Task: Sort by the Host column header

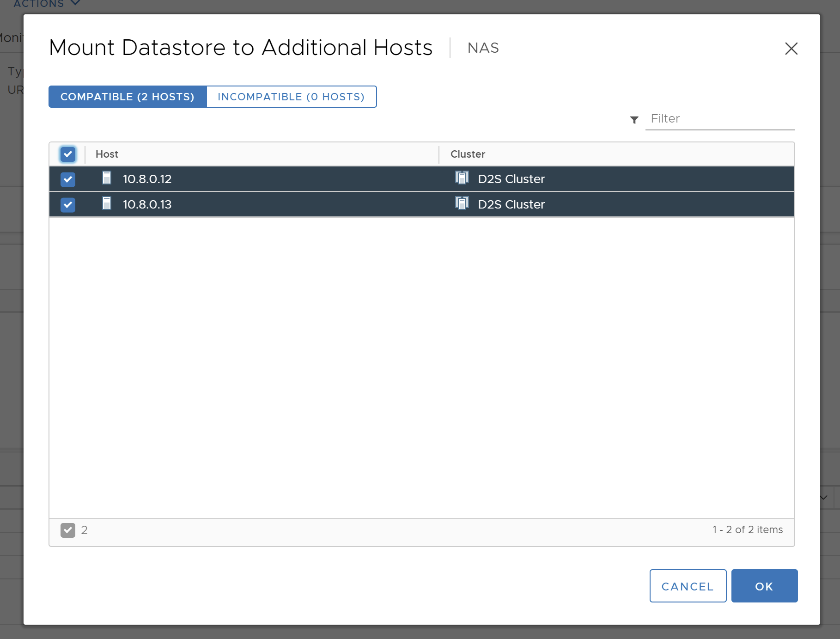Action: [x=107, y=154]
